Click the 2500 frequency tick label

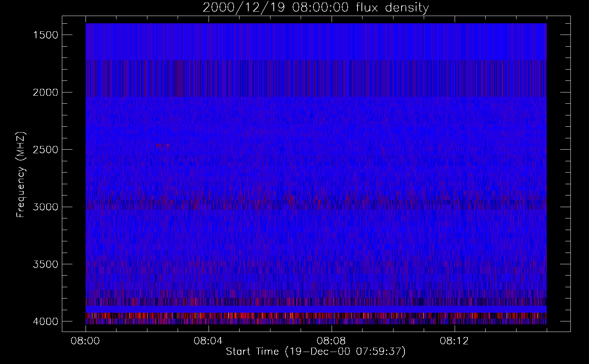click(46, 150)
